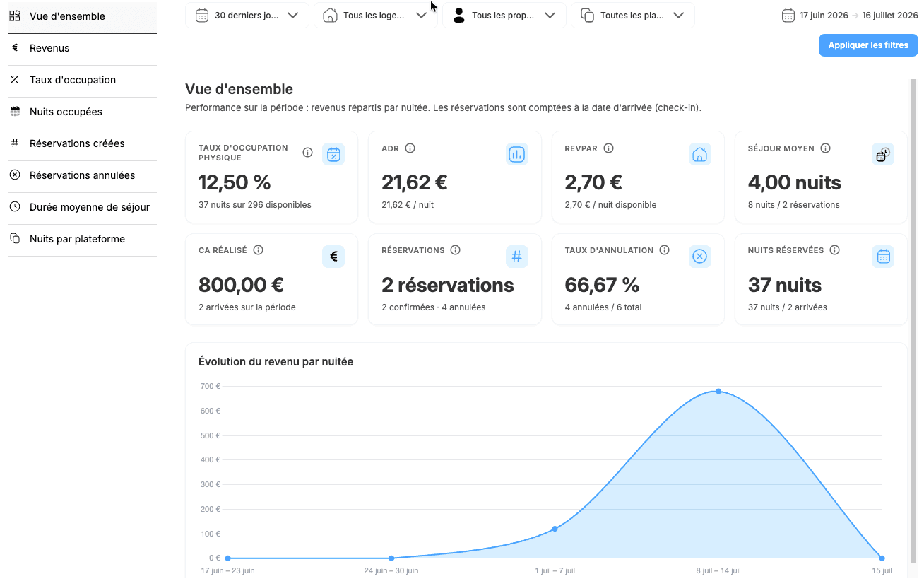Click the Évolution du revenu par nuitée heading

point(276,362)
